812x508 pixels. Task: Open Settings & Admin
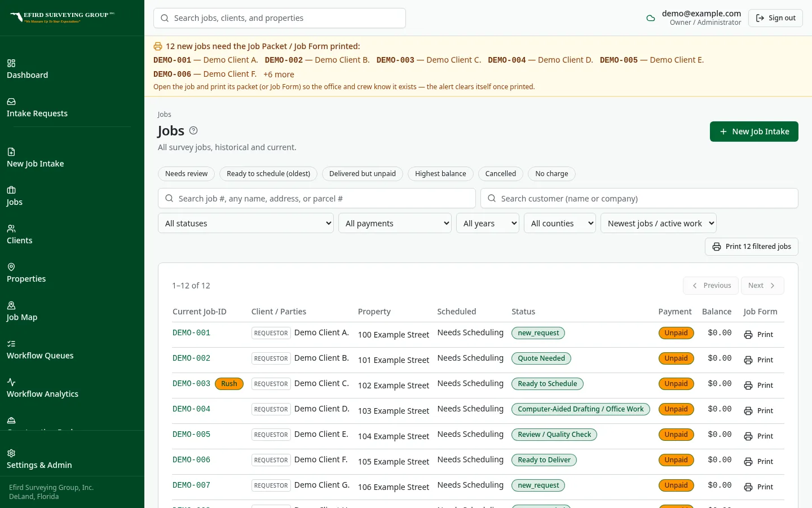[x=72, y=459]
